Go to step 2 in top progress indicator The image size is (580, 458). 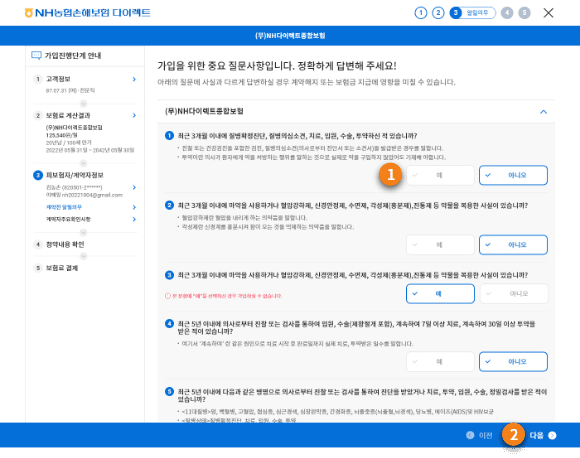click(438, 13)
